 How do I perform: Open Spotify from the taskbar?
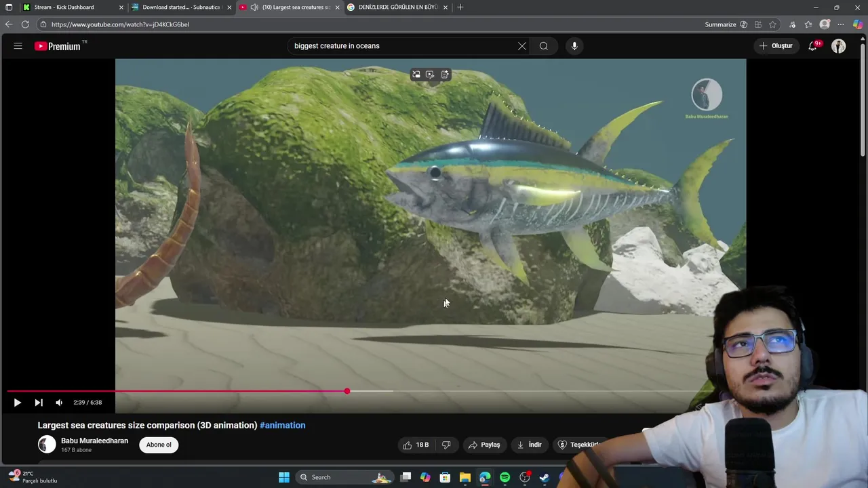click(505, 477)
